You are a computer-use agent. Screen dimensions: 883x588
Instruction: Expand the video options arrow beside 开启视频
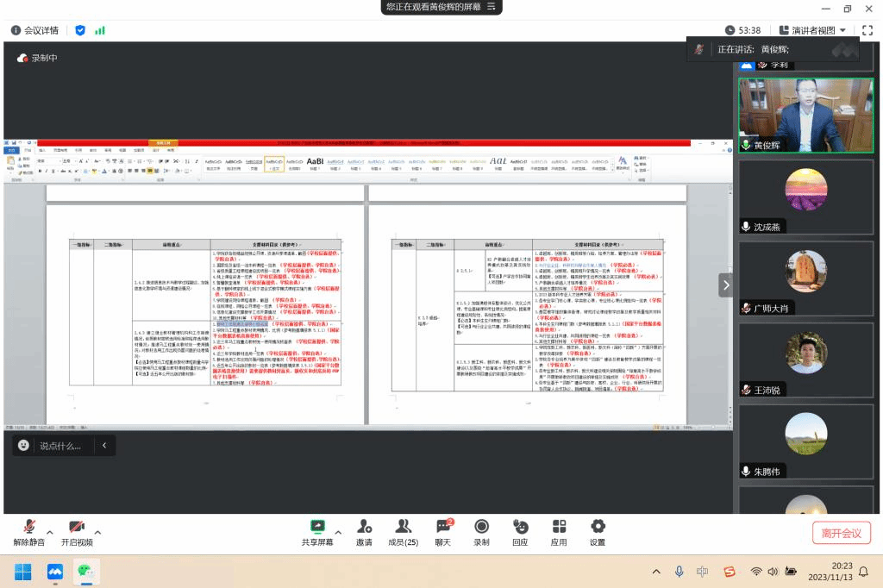pos(97,532)
